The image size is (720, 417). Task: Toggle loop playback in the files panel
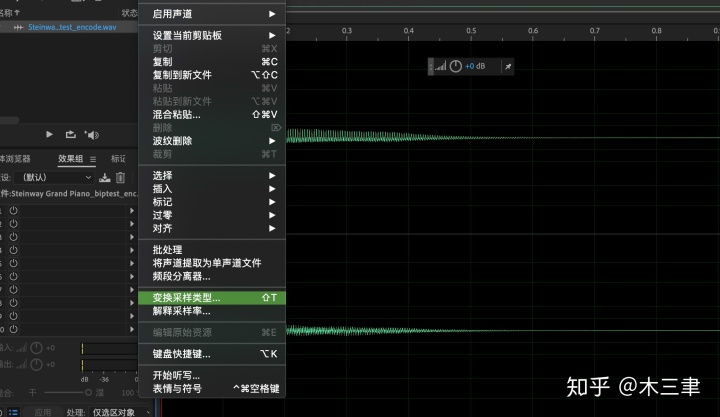[x=70, y=135]
